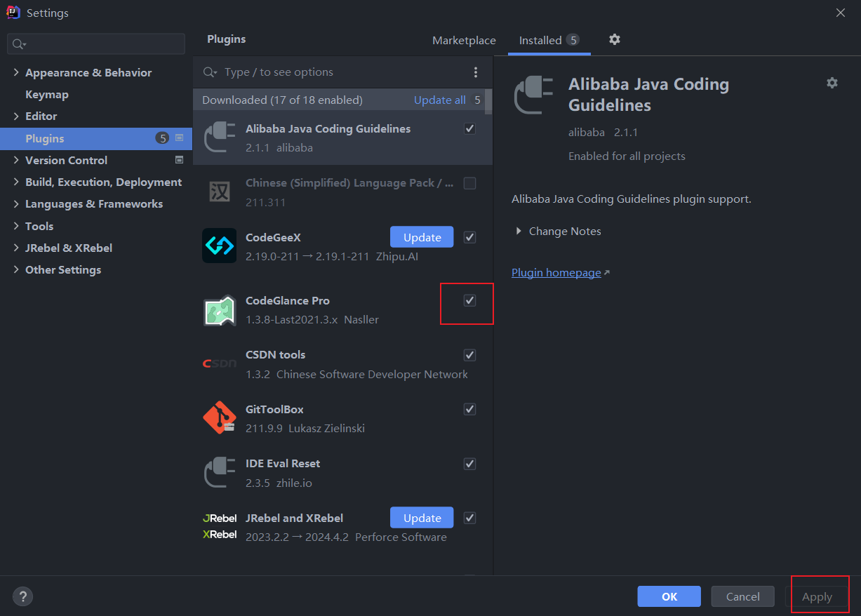Open the three-dot options menu in plugin search

tap(476, 72)
